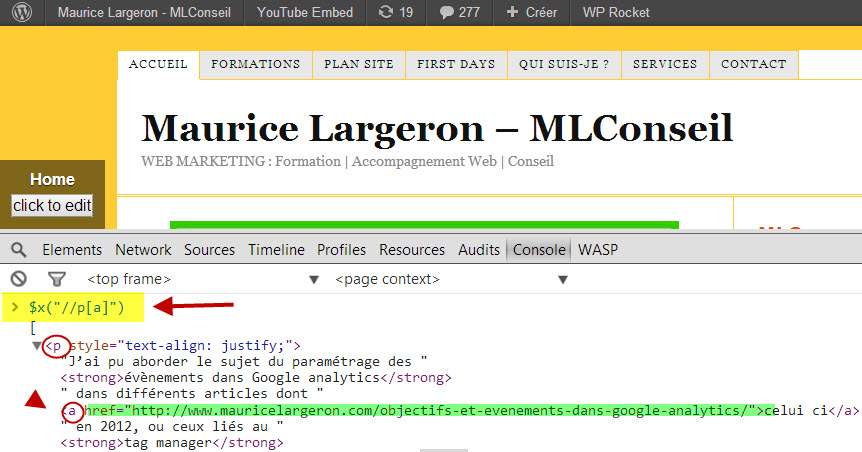
Task: Click the 'dans différents articles dont' text line
Action: pos(192,394)
